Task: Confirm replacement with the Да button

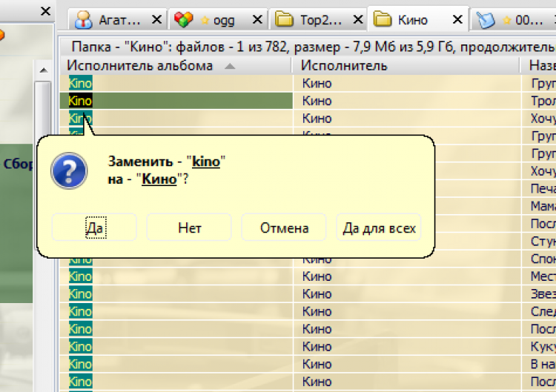Action: (94, 227)
